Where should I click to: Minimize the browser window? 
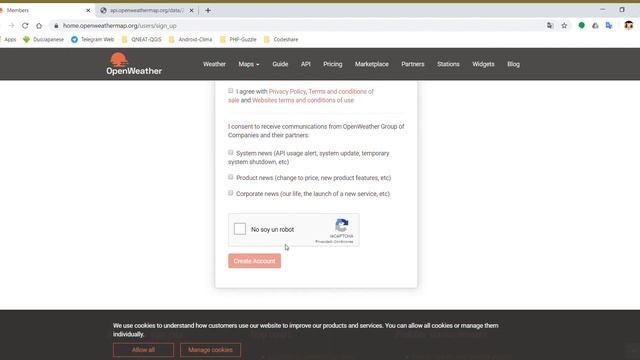pos(603,9)
